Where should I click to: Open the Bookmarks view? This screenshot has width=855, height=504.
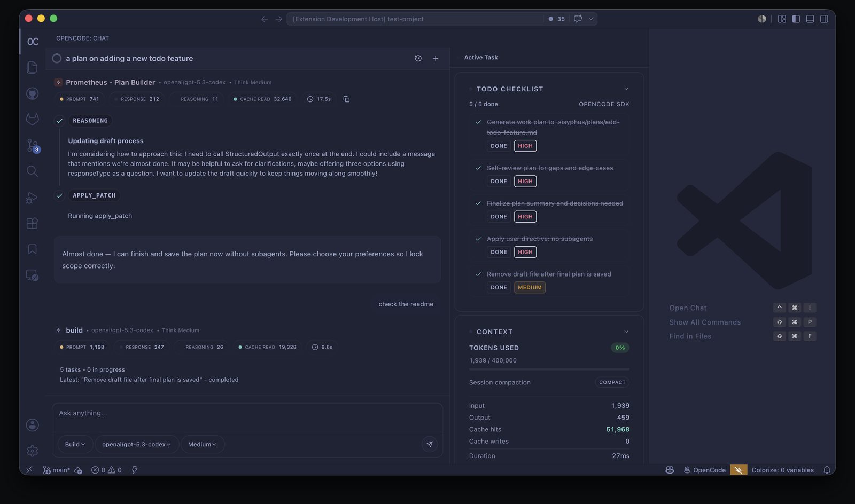pos(33,249)
